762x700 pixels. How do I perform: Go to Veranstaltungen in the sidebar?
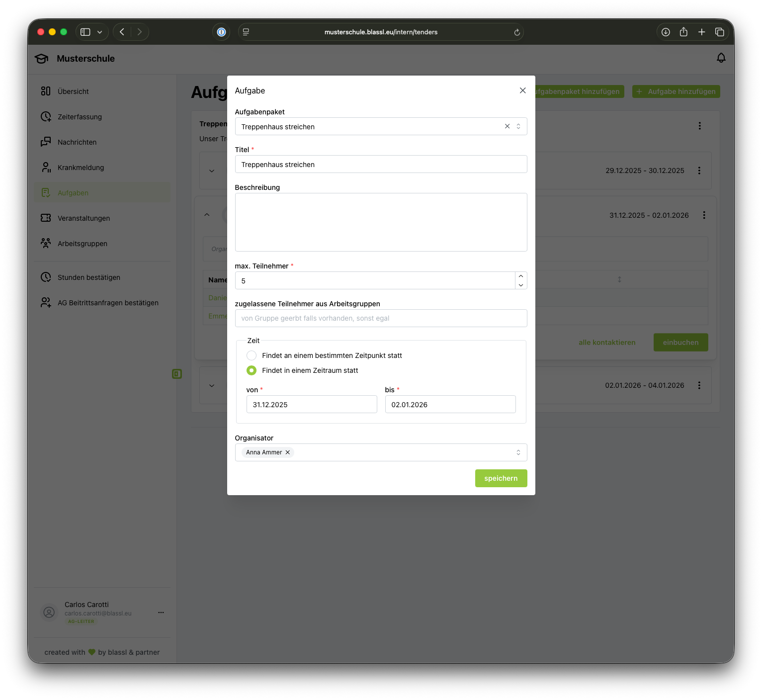point(84,218)
